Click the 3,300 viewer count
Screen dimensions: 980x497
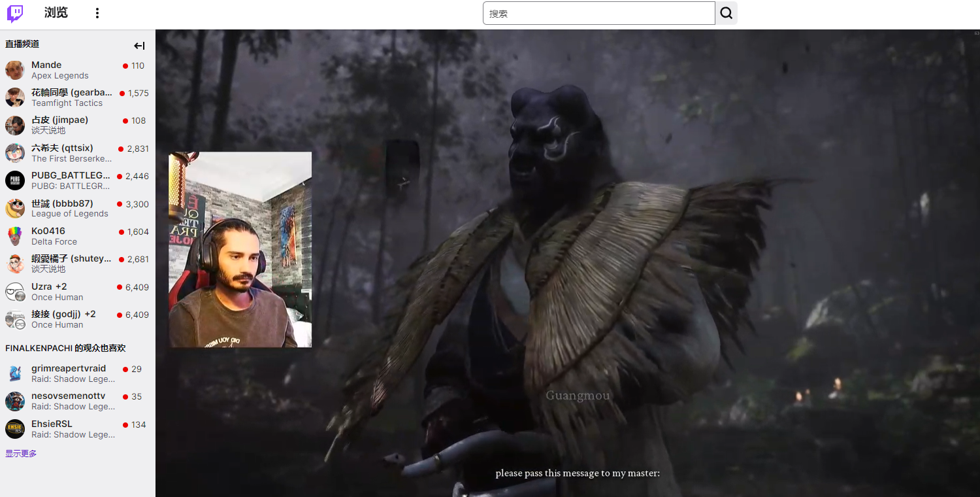[137, 204]
